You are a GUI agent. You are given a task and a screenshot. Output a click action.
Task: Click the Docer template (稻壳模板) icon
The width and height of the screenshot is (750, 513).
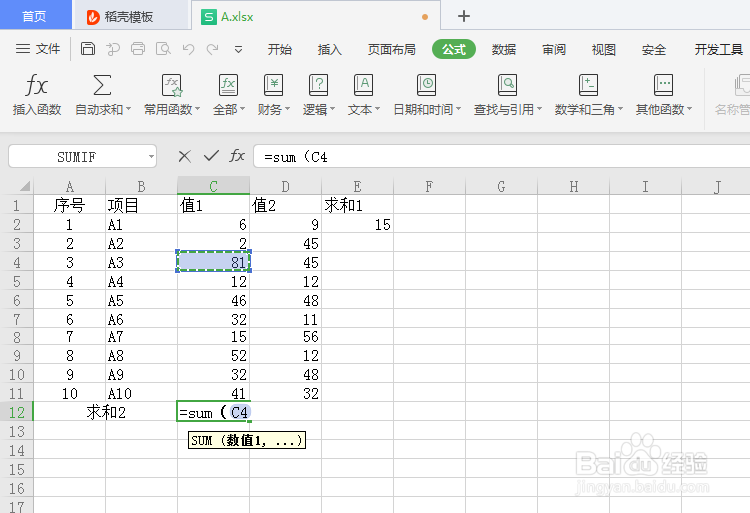tap(93, 17)
